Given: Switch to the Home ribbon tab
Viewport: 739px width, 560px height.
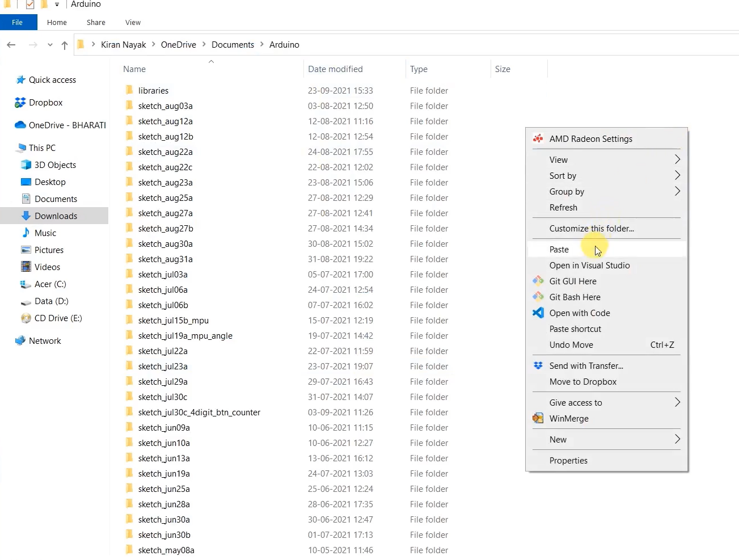Looking at the screenshot, I should 57,22.
